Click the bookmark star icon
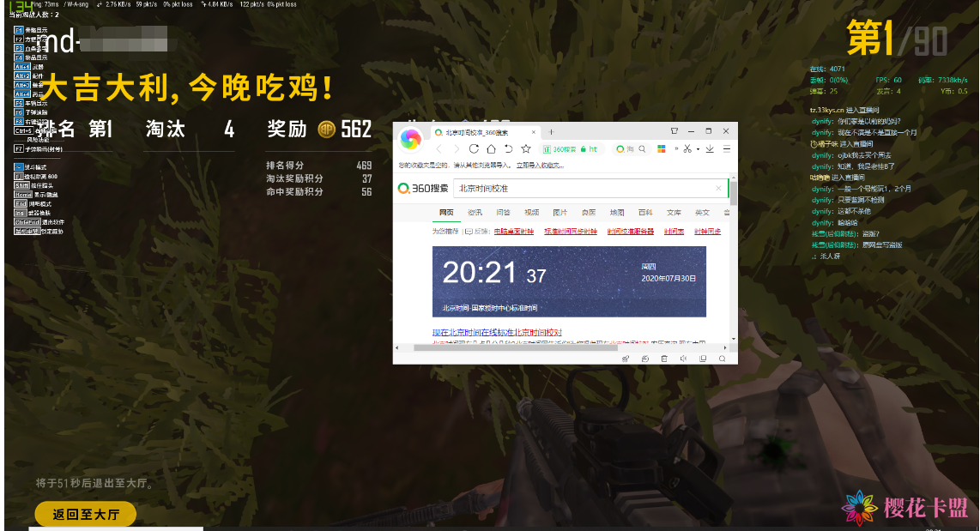Viewport: 980px width, 531px height. pyautogui.click(x=525, y=148)
